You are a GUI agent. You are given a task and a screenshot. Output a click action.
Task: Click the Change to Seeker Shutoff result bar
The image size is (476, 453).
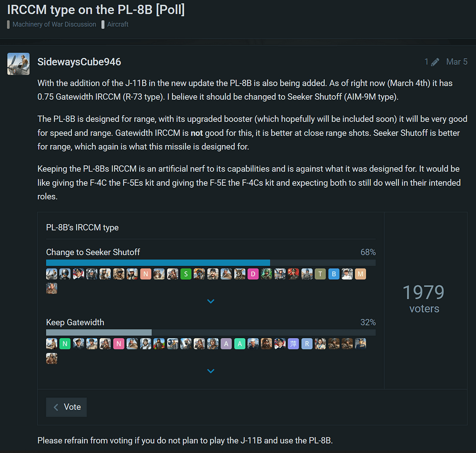(211, 263)
